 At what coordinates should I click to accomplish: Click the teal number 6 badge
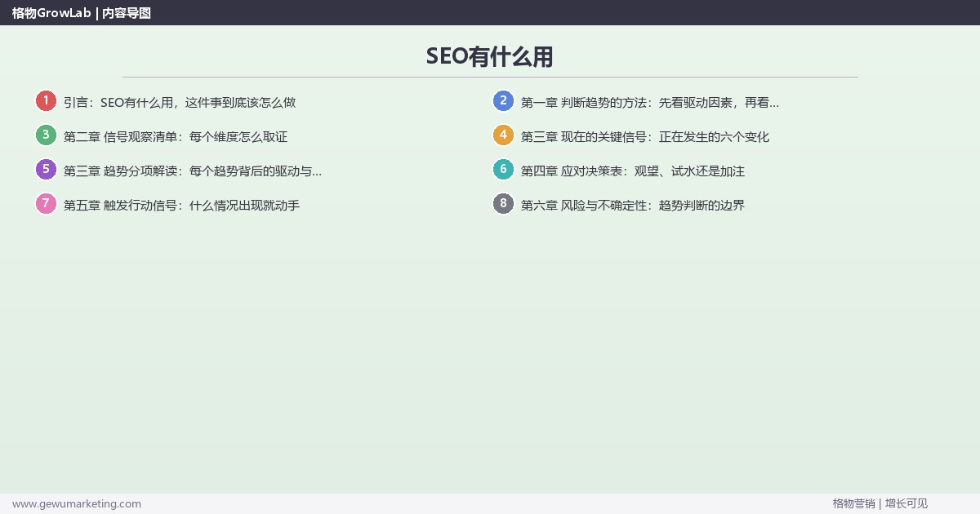click(x=503, y=170)
